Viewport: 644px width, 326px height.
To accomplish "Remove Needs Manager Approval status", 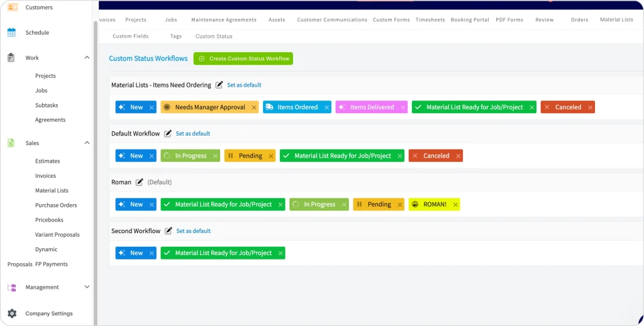I will tap(254, 107).
